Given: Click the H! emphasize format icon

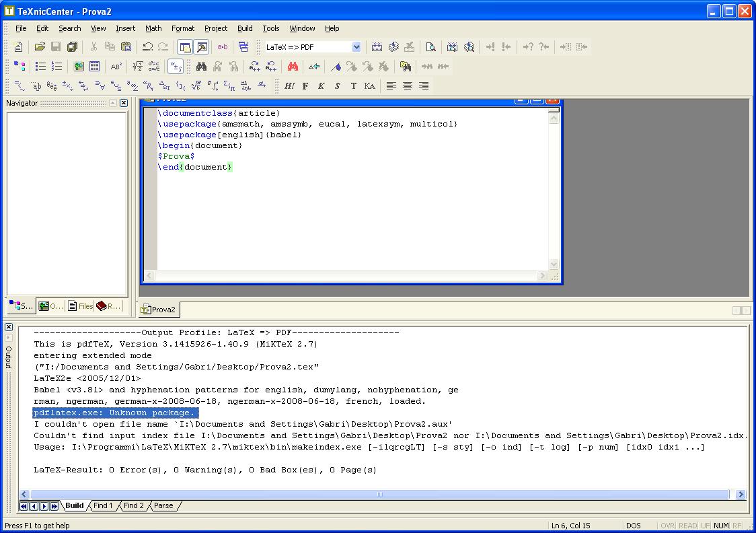Looking at the screenshot, I should (289, 86).
